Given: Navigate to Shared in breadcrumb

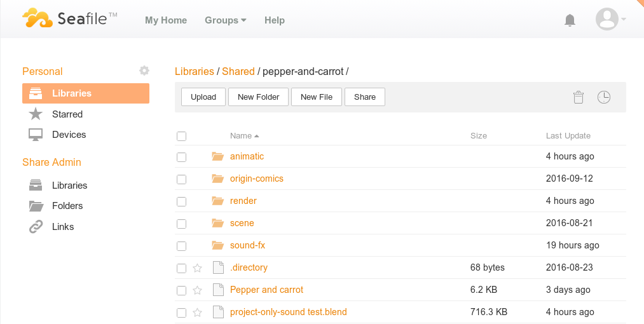Looking at the screenshot, I should [238, 71].
